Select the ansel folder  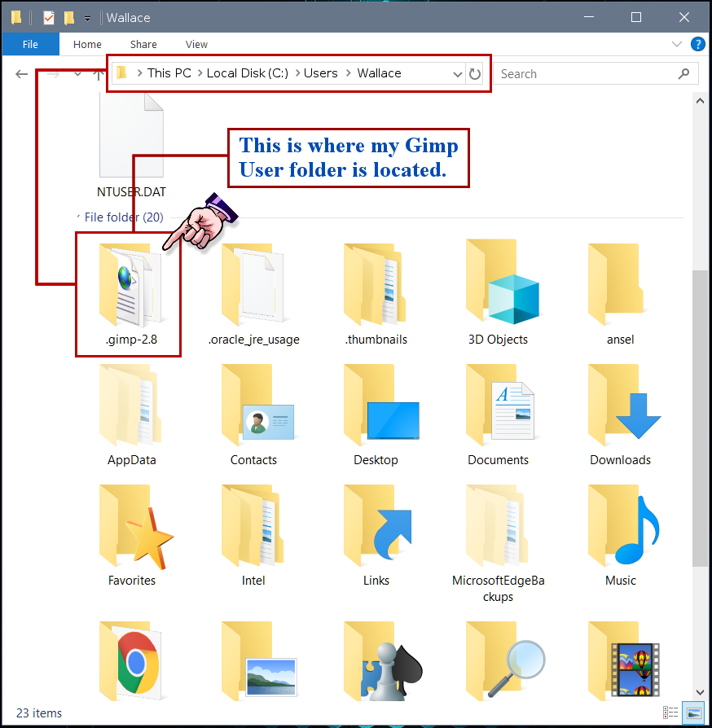(620, 294)
